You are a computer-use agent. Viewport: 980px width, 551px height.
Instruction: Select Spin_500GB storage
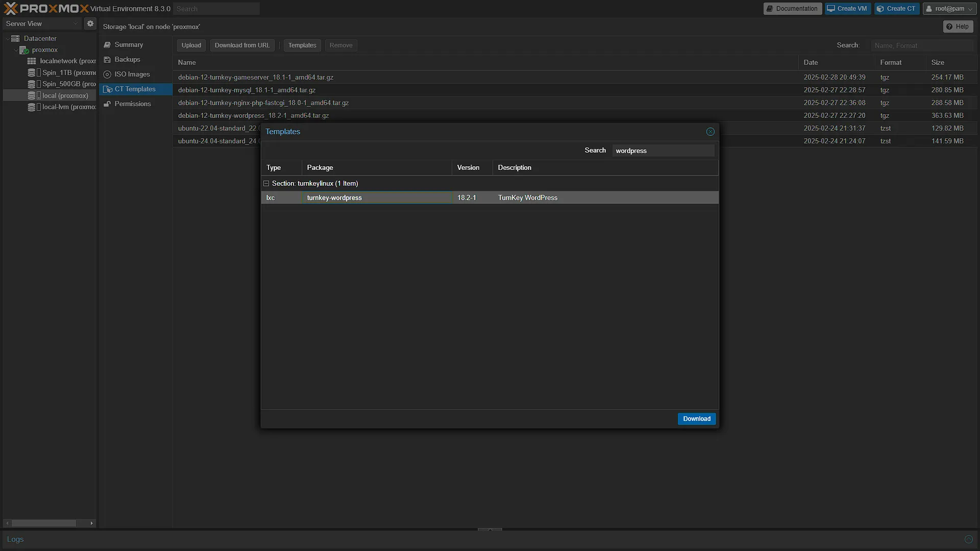click(x=62, y=84)
